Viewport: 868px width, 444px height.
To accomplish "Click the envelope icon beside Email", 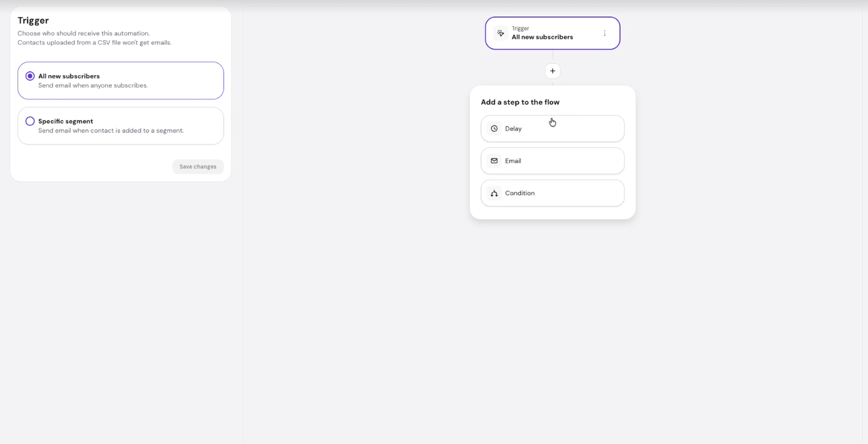I will [x=494, y=161].
